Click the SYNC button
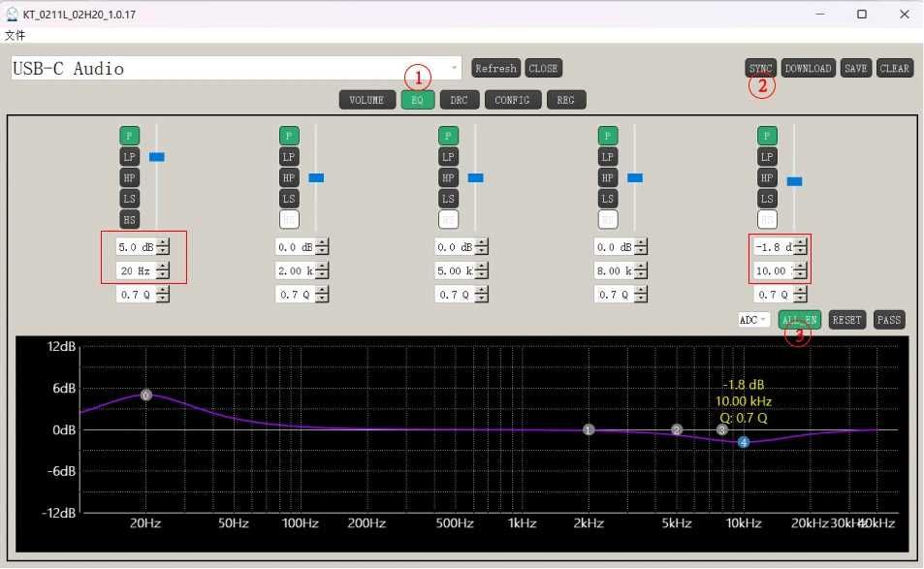 point(760,68)
